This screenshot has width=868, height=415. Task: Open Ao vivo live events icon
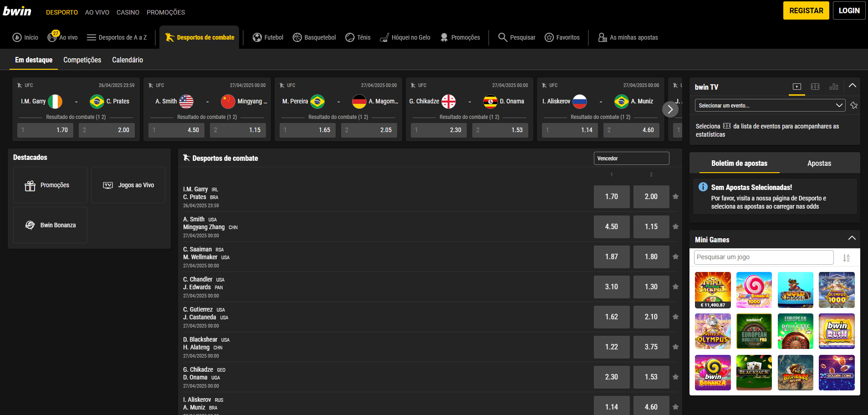53,37
